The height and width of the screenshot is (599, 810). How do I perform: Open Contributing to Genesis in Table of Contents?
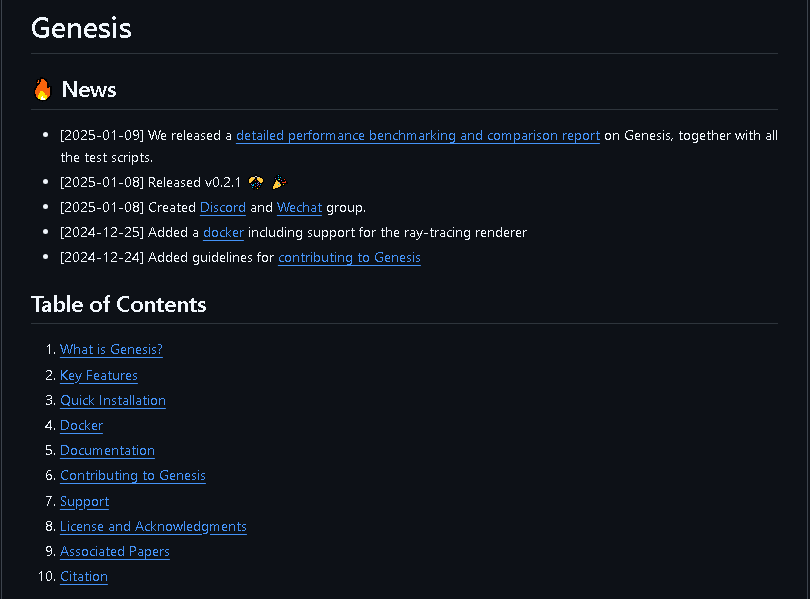pyautogui.click(x=133, y=476)
